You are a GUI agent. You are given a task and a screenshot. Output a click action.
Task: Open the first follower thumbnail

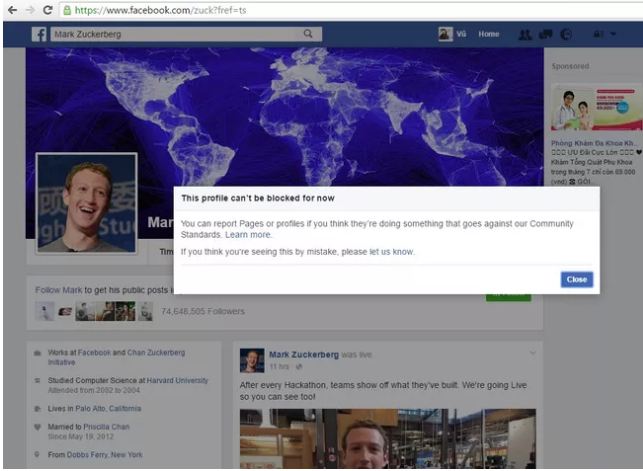tap(45, 312)
